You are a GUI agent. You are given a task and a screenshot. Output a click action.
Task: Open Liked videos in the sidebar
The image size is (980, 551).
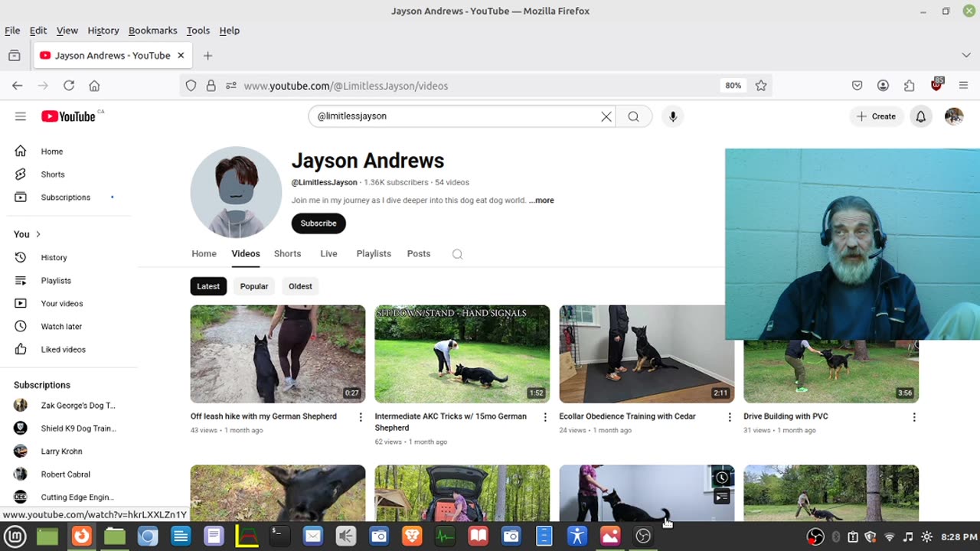[x=64, y=350]
